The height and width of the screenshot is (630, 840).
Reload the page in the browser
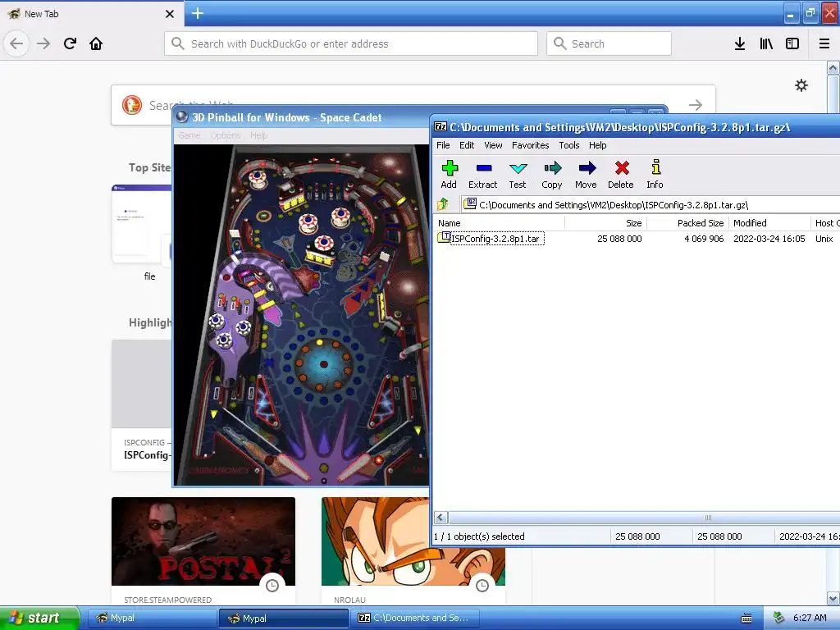click(70, 43)
